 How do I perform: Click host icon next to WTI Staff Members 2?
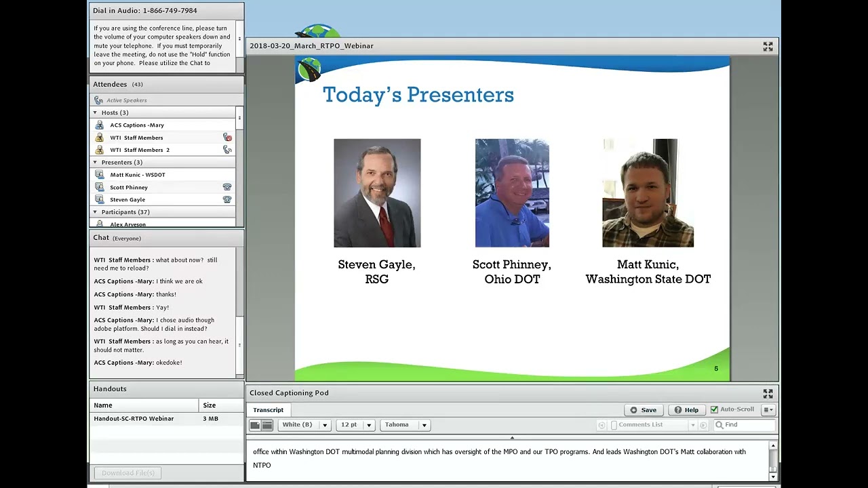click(100, 150)
